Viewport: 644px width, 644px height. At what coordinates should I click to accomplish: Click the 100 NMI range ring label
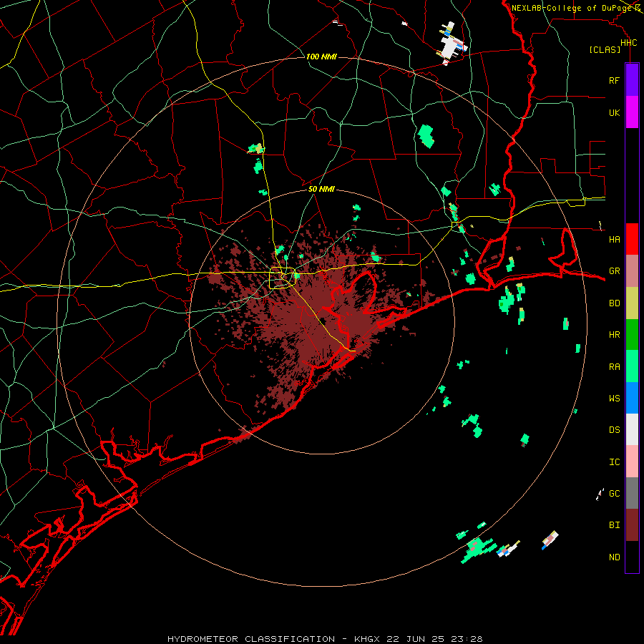click(x=321, y=57)
